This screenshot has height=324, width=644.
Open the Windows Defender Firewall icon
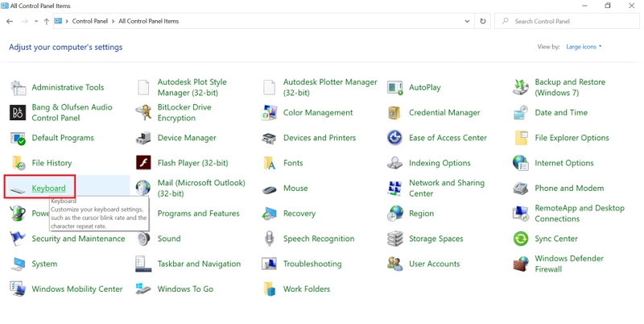(521, 264)
